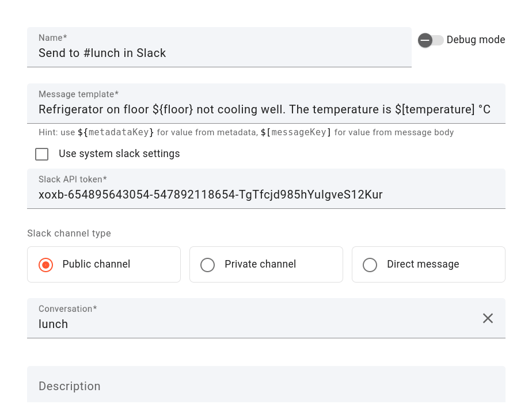This screenshot has width=532, height=408.
Task: Click the 'Direct message' option label
Action: 423,265
